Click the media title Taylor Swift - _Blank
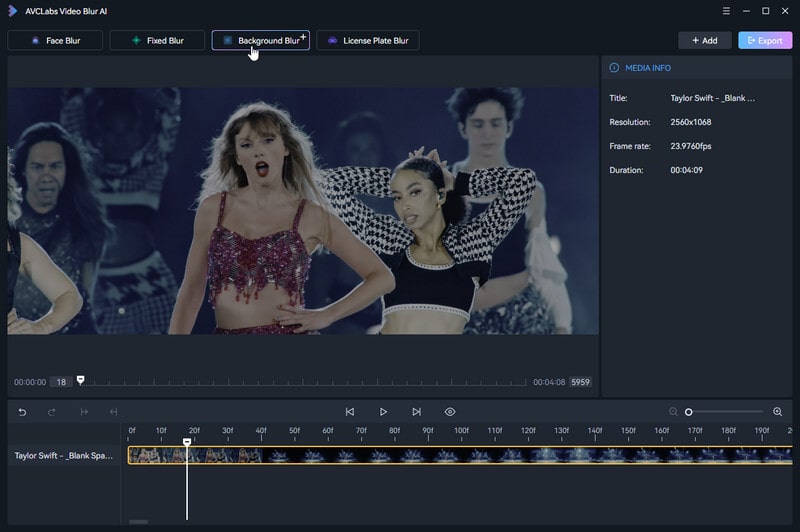The height and width of the screenshot is (532, 800). (712, 98)
